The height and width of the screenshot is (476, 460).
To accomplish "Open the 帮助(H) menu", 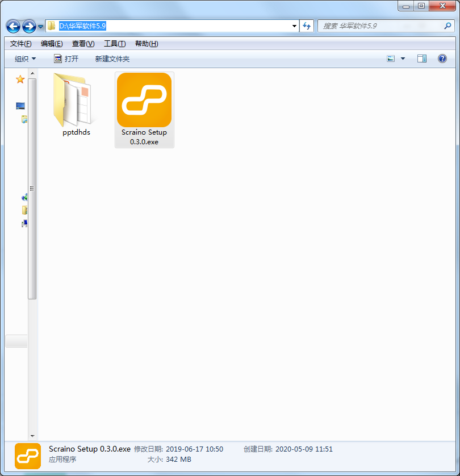I will [147, 44].
